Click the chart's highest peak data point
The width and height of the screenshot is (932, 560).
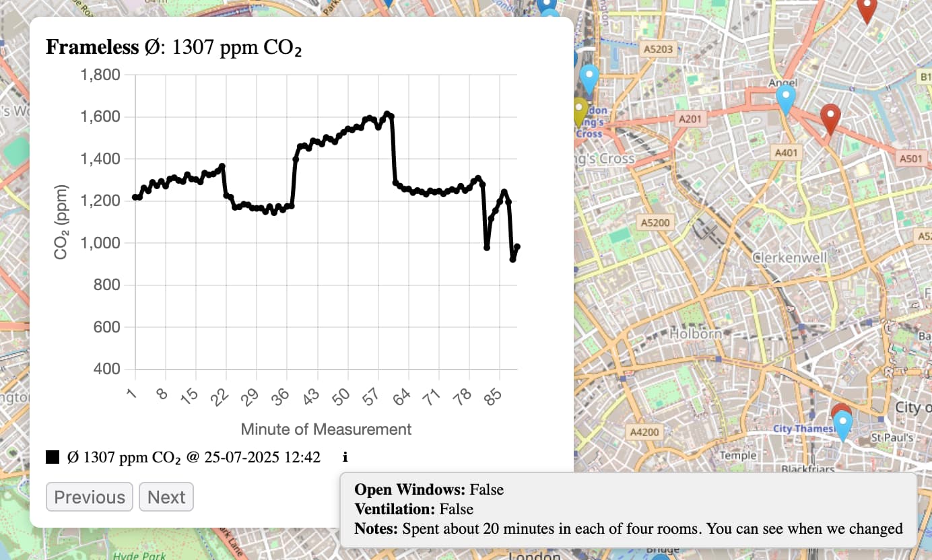[387, 114]
